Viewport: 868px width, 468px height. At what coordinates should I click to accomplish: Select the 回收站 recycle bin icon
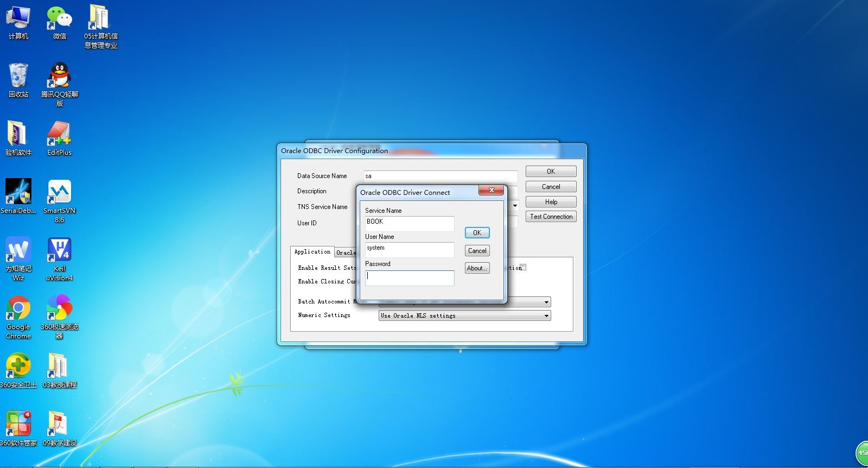(18, 80)
